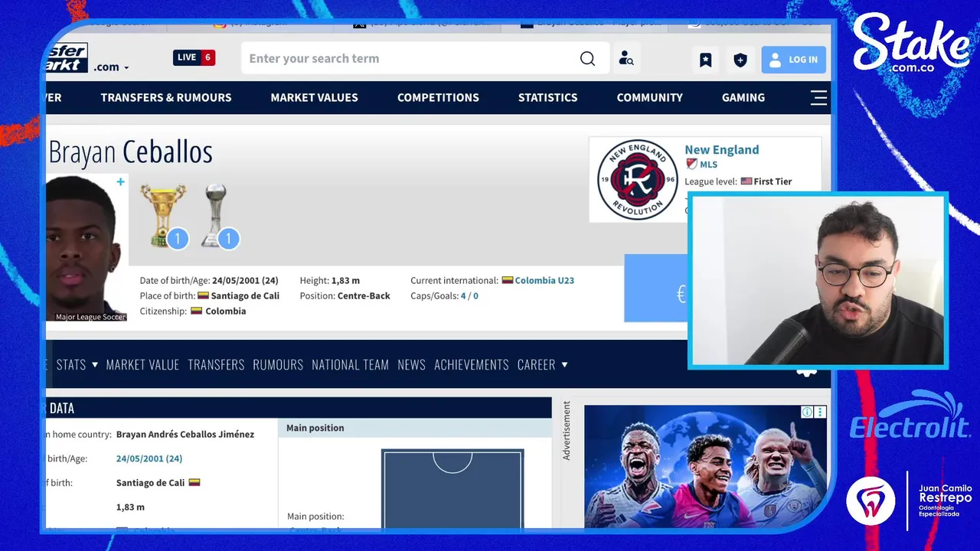980x551 pixels.
Task: Click the pitch position diagram
Action: click(x=452, y=488)
